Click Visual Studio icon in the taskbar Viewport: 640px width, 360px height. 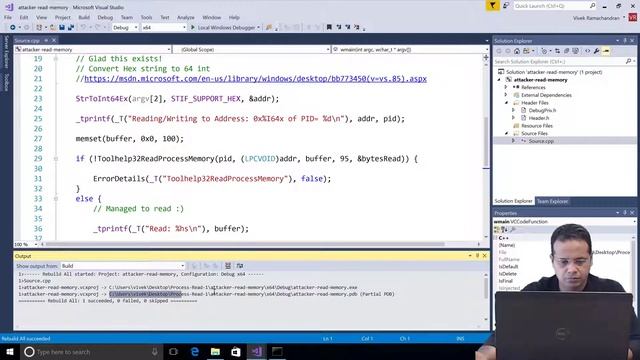(257, 351)
